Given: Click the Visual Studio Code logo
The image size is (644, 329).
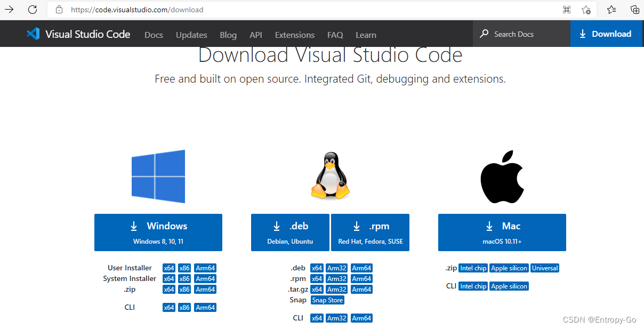Looking at the screenshot, I should 32,34.
